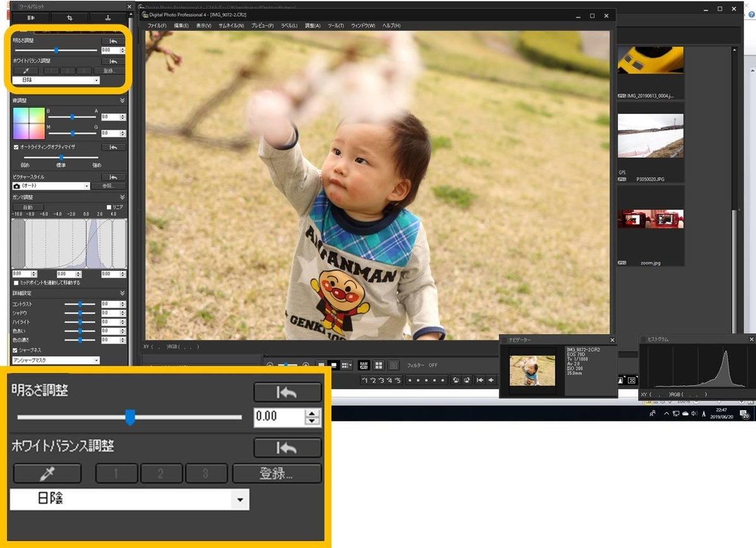The height and width of the screenshot is (548, 756).
Task: Click the zoom in magnifier below preview
Action: tap(306, 365)
